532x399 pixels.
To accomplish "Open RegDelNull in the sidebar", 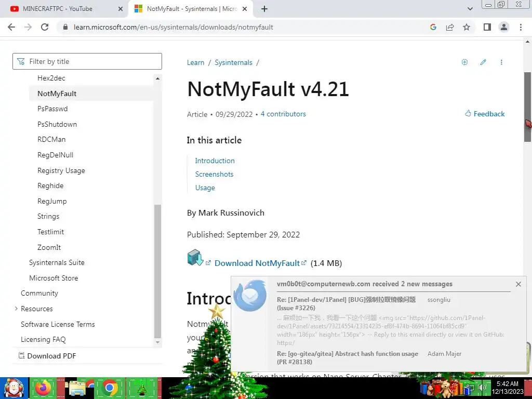I will [55, 155].
